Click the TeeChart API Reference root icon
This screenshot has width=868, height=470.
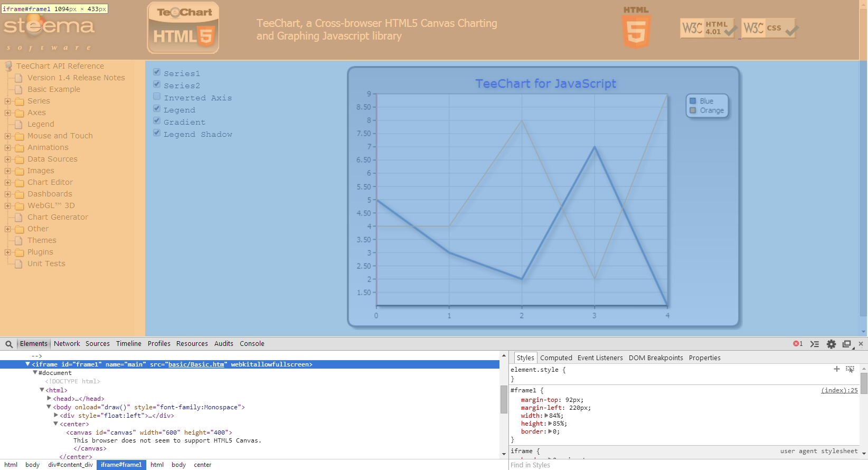8,66
